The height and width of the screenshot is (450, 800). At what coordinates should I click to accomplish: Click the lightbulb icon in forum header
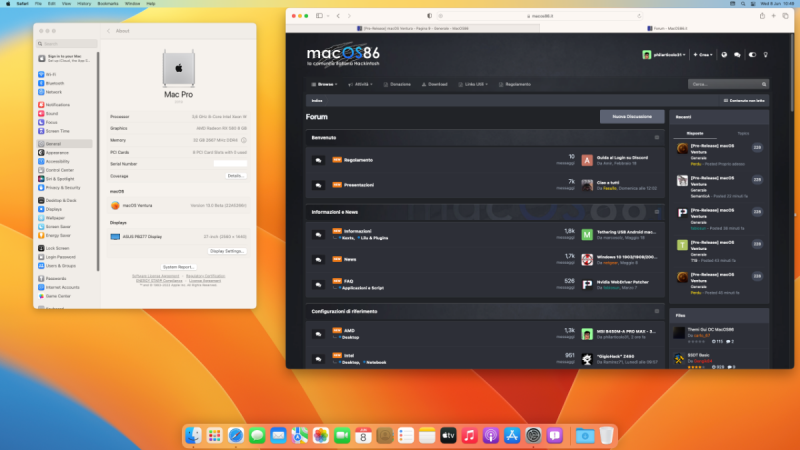click(765, 55)
